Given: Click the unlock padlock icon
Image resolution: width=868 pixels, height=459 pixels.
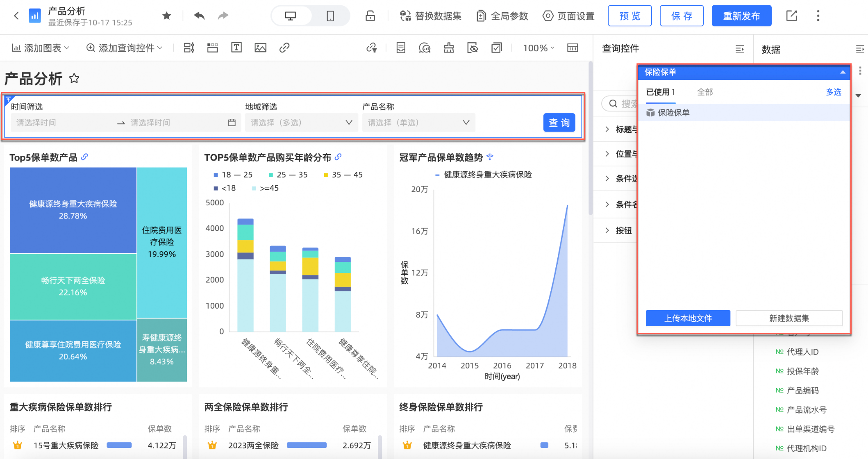Looking at the screenshot, I should click(370, 16).
